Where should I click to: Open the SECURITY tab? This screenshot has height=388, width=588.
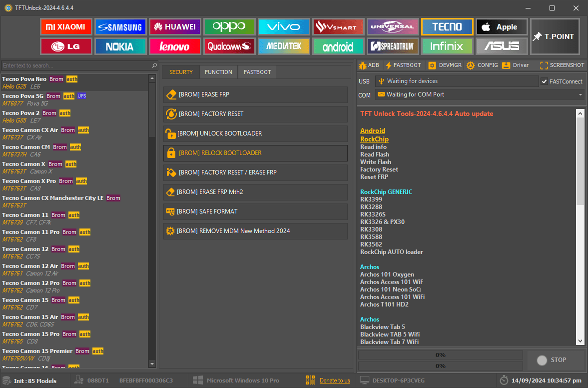[x=180, y=71]
